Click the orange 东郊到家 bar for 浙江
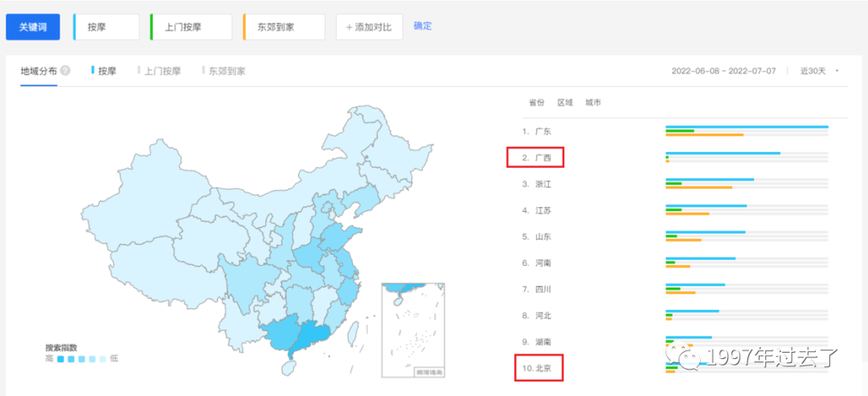Viewport: 868px width, 396px height. 698,187
